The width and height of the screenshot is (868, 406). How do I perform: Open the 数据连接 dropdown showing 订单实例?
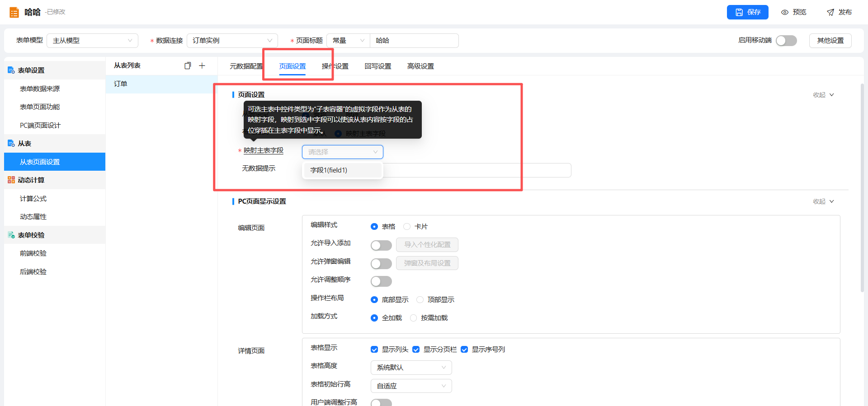[232, 41]
